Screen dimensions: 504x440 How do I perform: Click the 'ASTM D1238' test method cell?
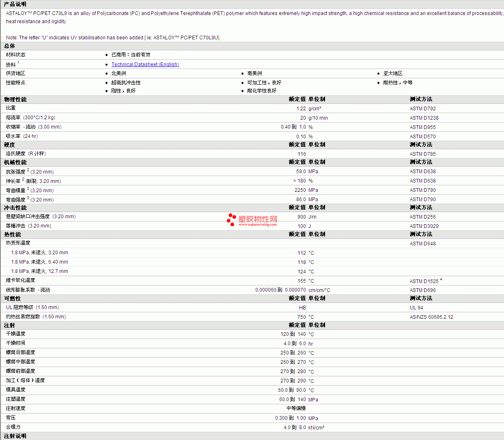pyautogui.click(x=424, y=118)
